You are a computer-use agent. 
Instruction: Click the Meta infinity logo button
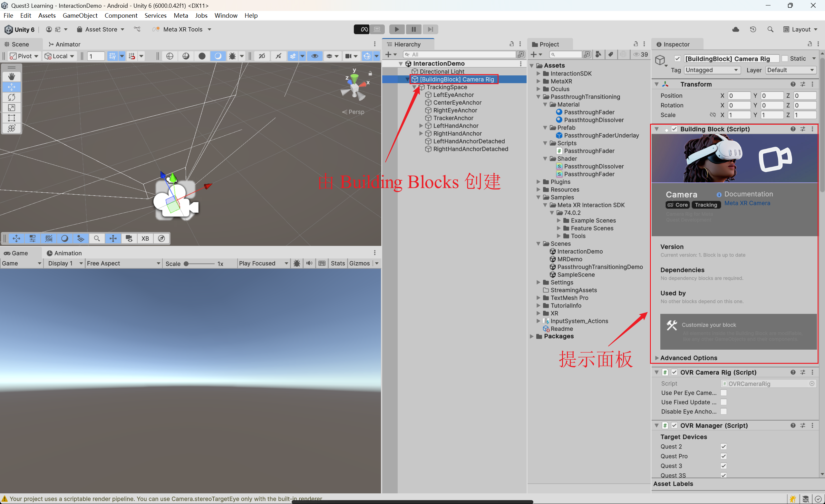pyautogui.click(x=362, y=29)
